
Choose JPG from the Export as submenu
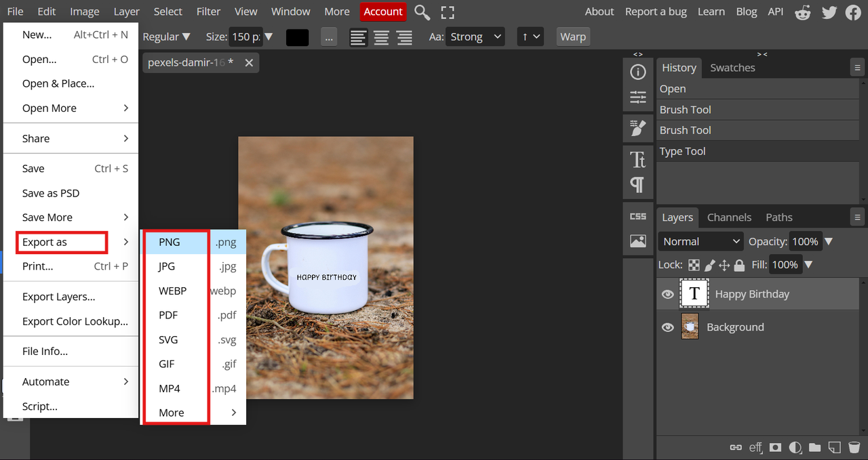167,266
